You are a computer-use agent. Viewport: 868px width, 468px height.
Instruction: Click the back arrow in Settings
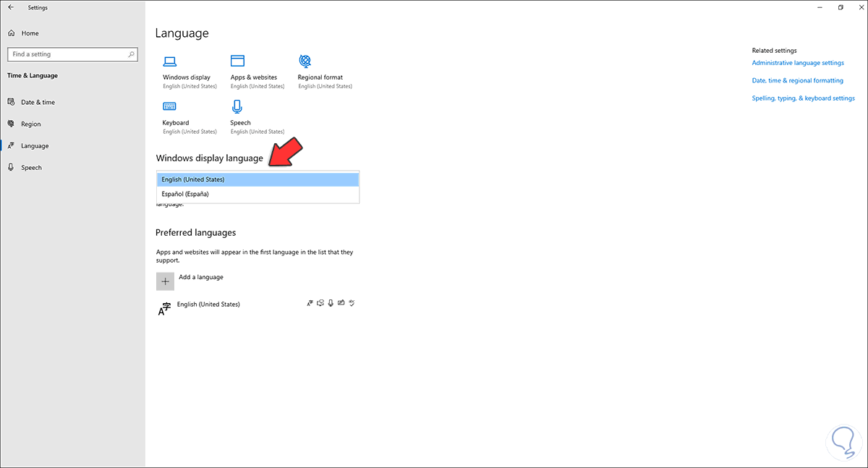[10, 7]
